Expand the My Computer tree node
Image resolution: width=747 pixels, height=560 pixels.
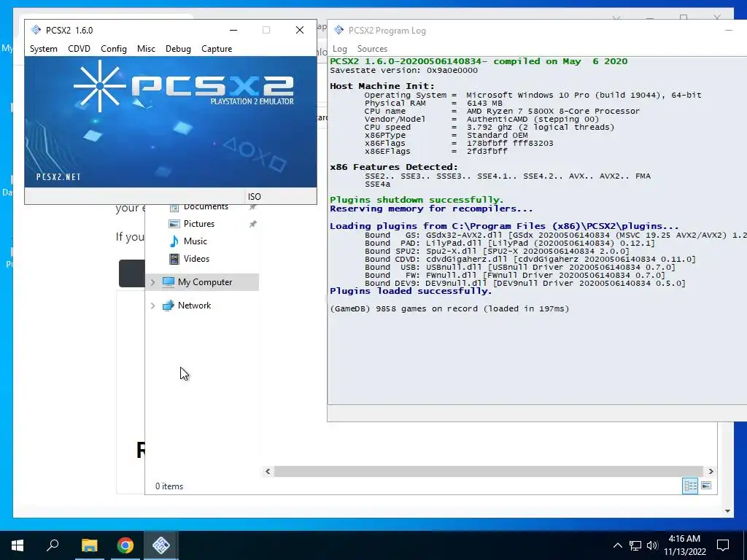coord(153,282)
